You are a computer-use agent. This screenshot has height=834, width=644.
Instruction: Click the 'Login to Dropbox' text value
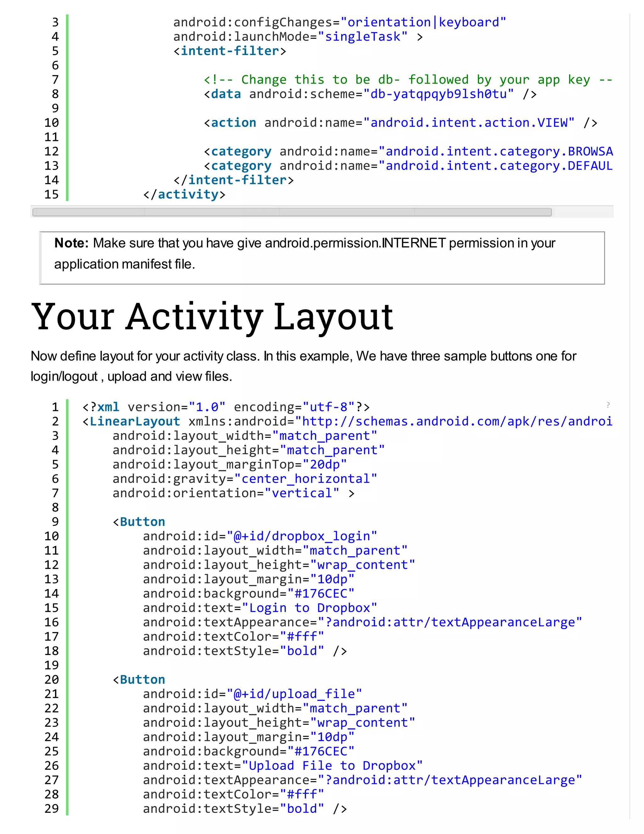[x=309, y=607]
